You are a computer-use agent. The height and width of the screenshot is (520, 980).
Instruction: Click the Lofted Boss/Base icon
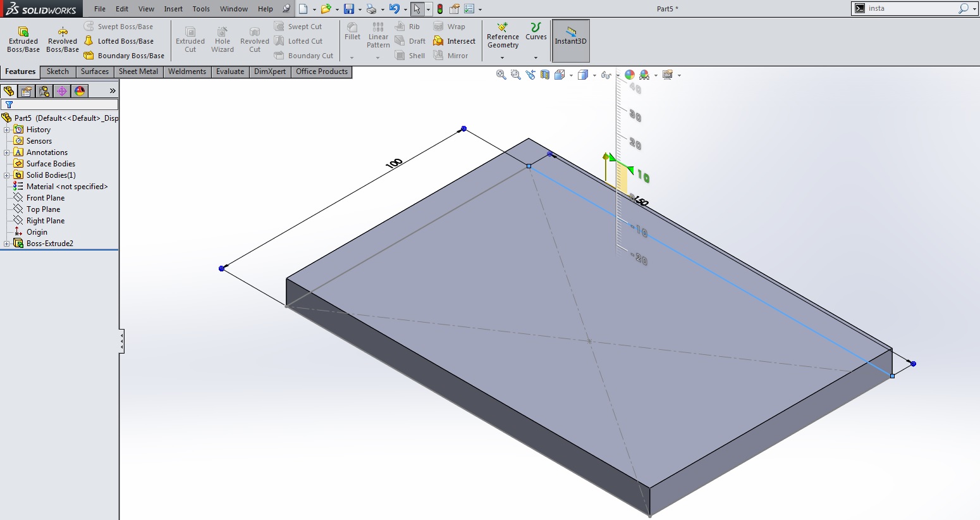89,41
